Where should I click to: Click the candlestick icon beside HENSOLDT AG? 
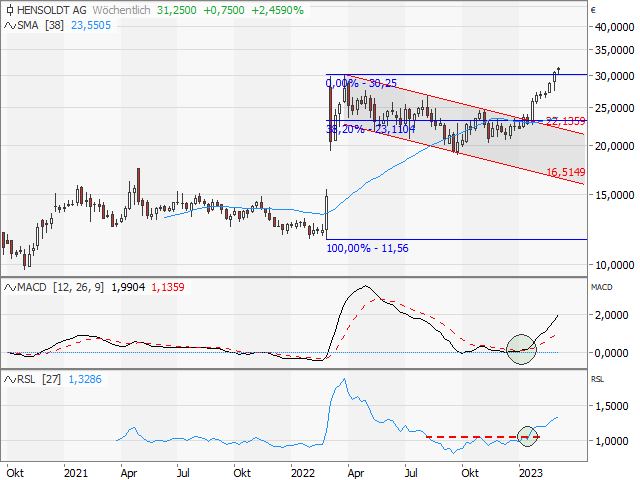[10, 10]
